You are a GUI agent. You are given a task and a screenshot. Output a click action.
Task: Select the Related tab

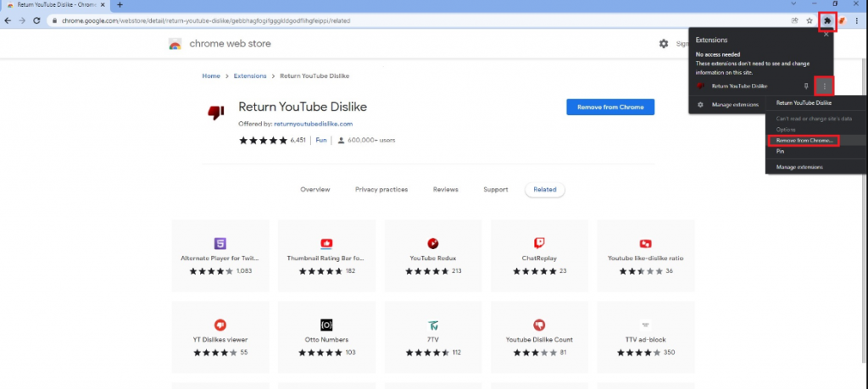click(x=545, y=189)
